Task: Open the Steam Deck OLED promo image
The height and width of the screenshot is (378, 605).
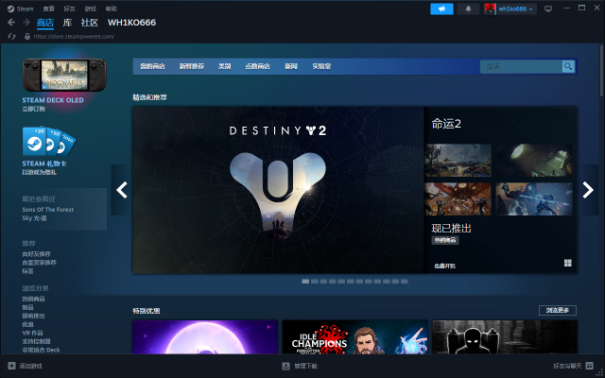Action: point(64,75)
